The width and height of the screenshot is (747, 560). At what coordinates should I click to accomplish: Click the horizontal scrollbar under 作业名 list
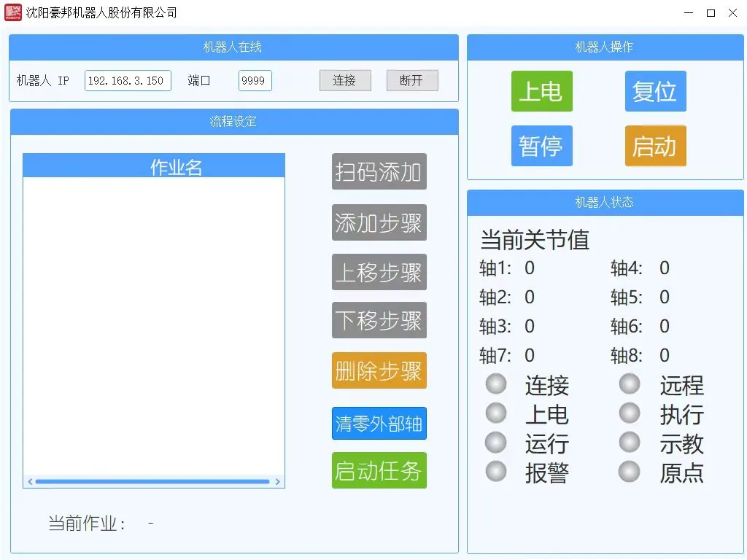click(x=153, y=481)
